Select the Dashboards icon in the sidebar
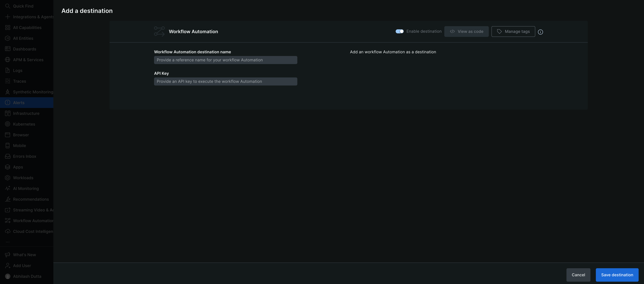The image size is (644, 284). [8, 49]
